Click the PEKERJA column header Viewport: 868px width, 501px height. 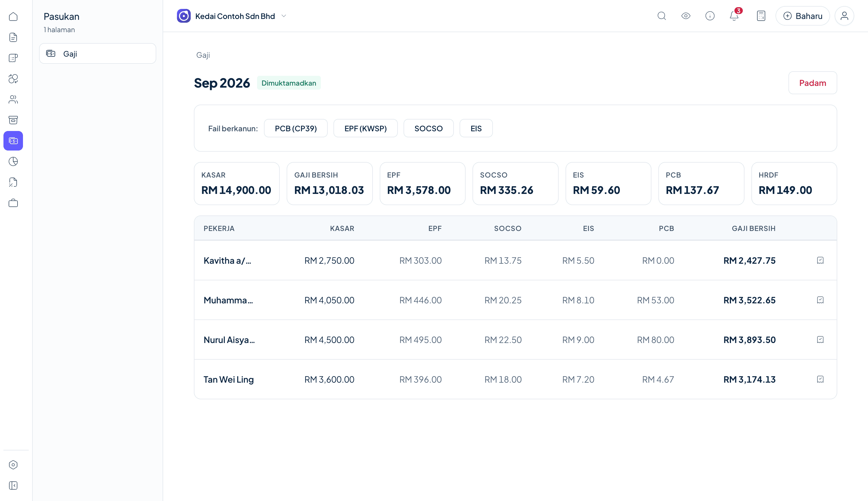coord(219,228)
